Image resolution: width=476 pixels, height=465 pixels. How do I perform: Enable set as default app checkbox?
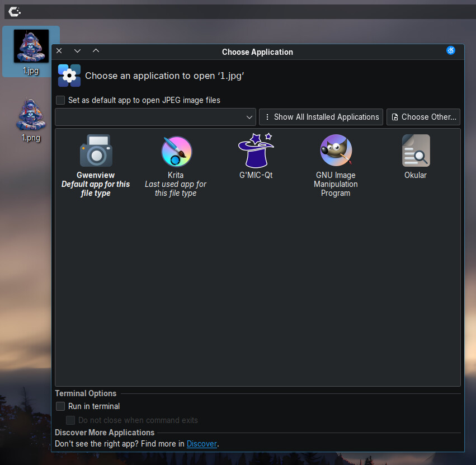click(60, 100)
